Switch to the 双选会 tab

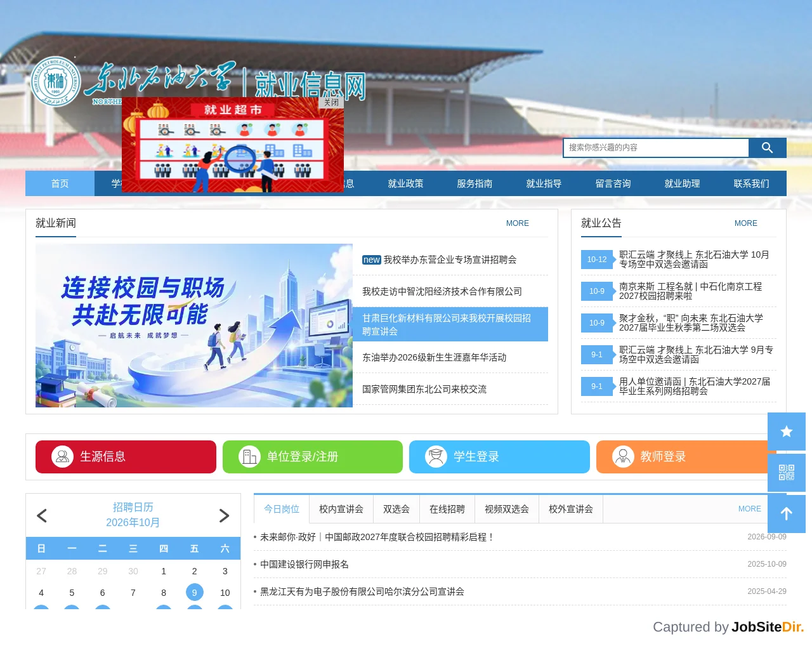pyautogui.click(x=396, y=509)
